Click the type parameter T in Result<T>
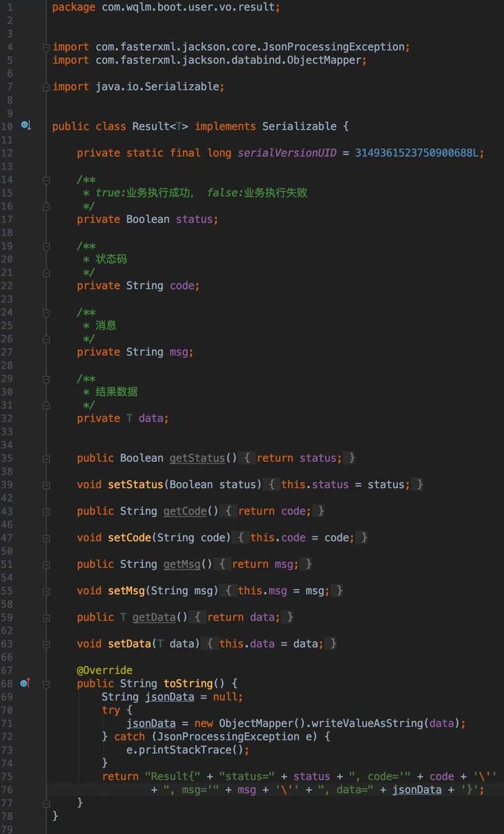 tap(179, 126)
